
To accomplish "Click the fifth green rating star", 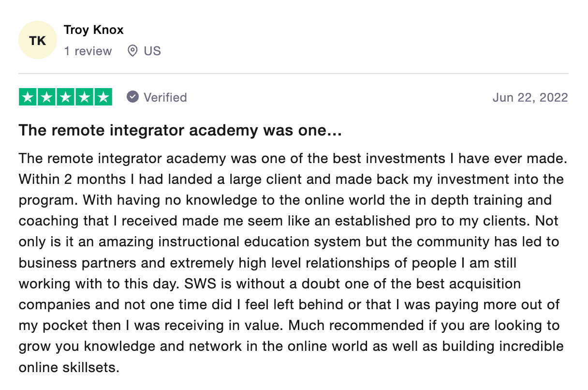I will 103,97.
